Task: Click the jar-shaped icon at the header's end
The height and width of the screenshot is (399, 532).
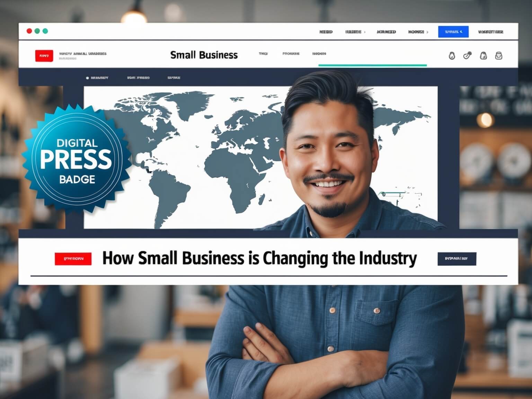Action: pos(499,55)
